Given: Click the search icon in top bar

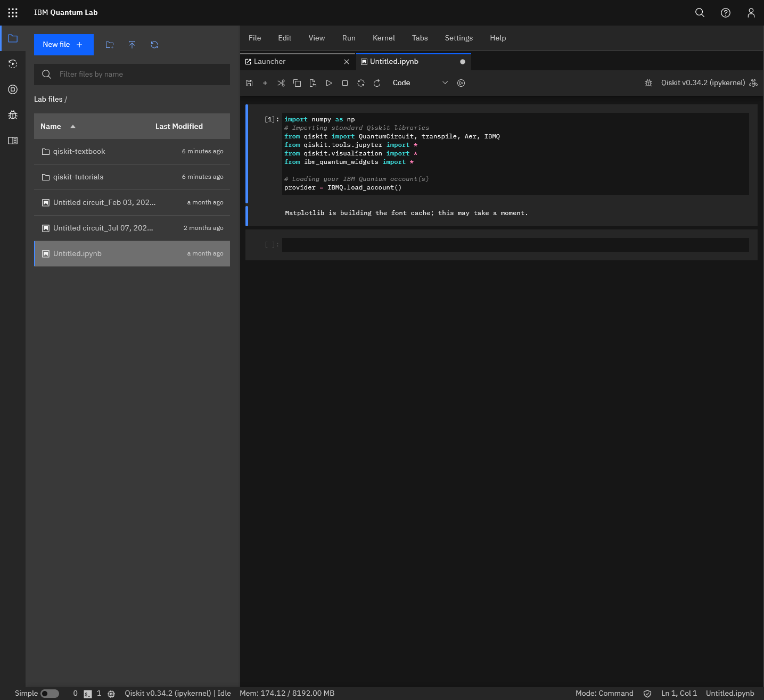Looking at the screenshot, I should 700,13.
